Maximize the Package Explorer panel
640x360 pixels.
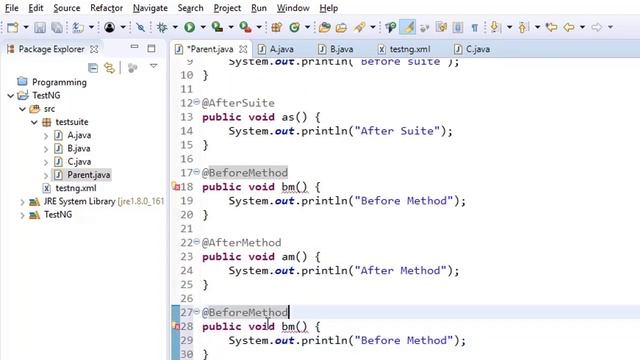[x=151, y=49]
